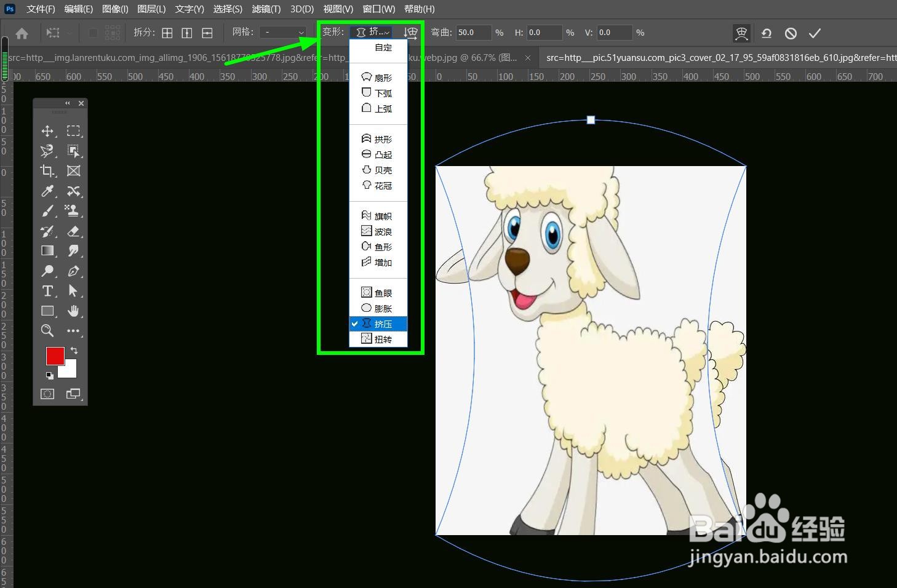Select the History Brush tool

[47, 231]
